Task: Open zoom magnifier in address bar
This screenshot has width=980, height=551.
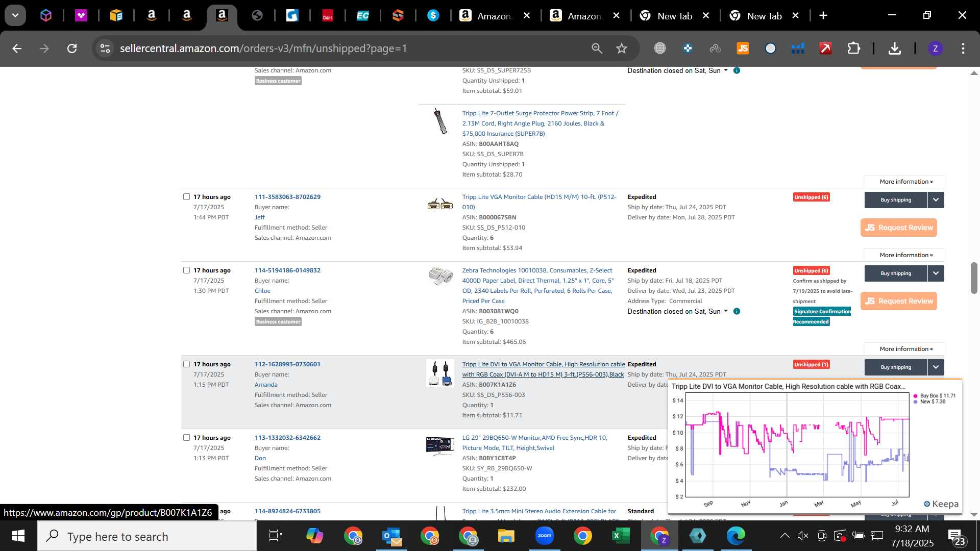Action: (597, 48)
